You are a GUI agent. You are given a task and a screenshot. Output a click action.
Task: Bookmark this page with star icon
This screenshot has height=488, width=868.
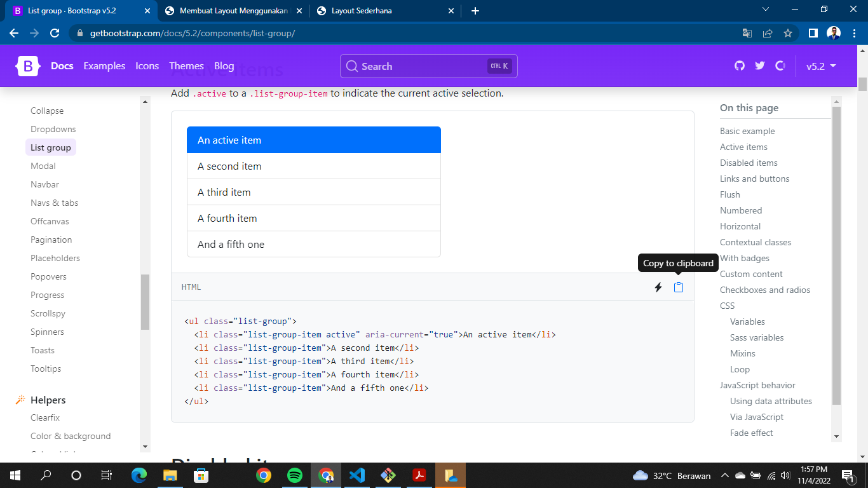click(x=788, y=33)
